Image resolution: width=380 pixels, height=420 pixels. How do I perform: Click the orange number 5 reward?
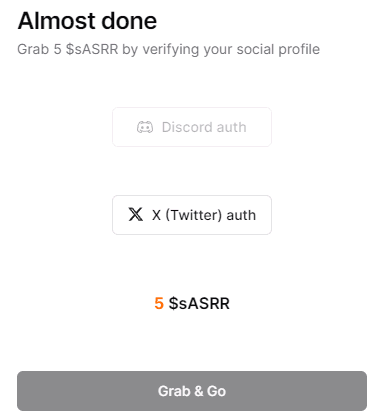coord(159,303)
